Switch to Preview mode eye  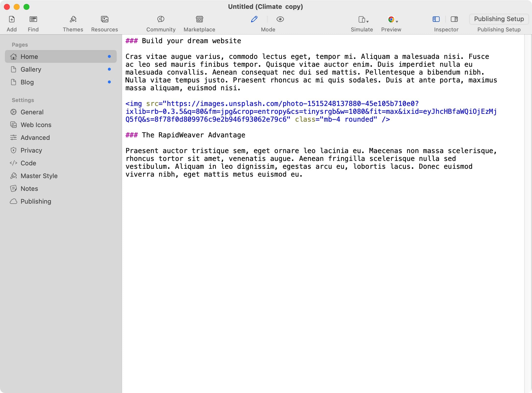tap(280, 19)
